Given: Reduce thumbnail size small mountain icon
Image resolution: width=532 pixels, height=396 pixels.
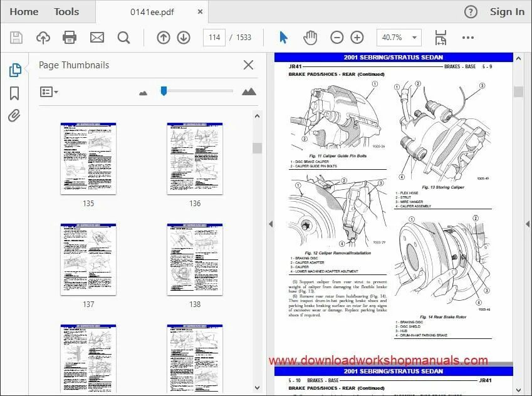Looking at the screenshot, I should click(x=143, y=93).
